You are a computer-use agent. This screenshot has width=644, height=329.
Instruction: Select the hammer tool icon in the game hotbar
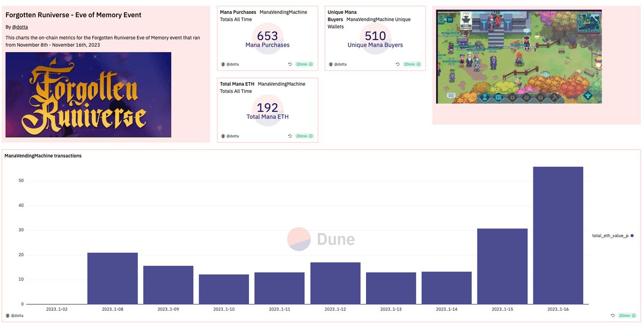coord(553,97)
